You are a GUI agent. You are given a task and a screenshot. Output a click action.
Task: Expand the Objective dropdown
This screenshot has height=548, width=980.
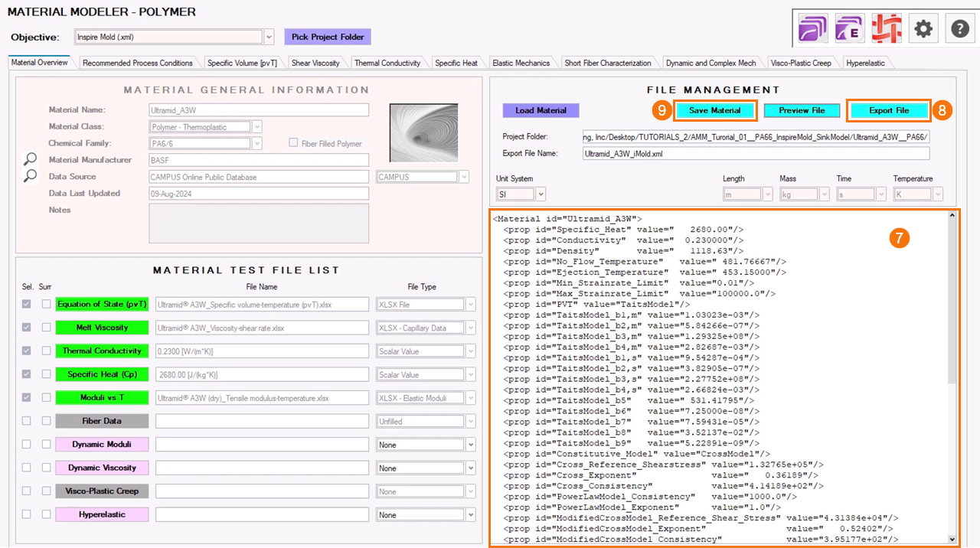[x=269, y=37]
